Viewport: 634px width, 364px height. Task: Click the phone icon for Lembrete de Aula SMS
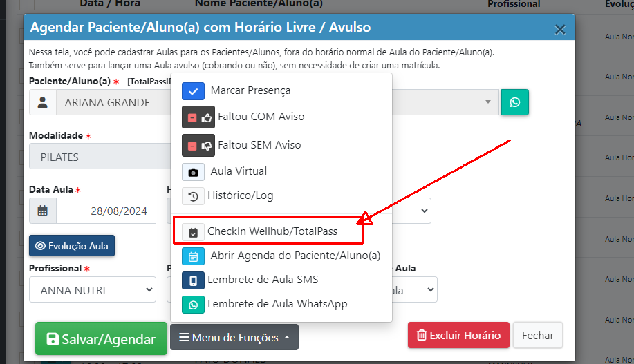point(194,280)
